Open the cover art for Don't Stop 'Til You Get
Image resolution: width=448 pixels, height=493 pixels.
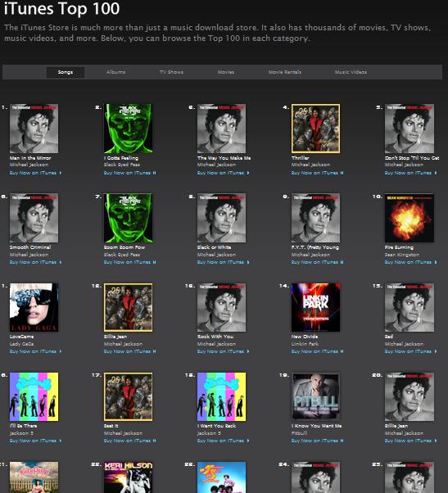(410, 129)
